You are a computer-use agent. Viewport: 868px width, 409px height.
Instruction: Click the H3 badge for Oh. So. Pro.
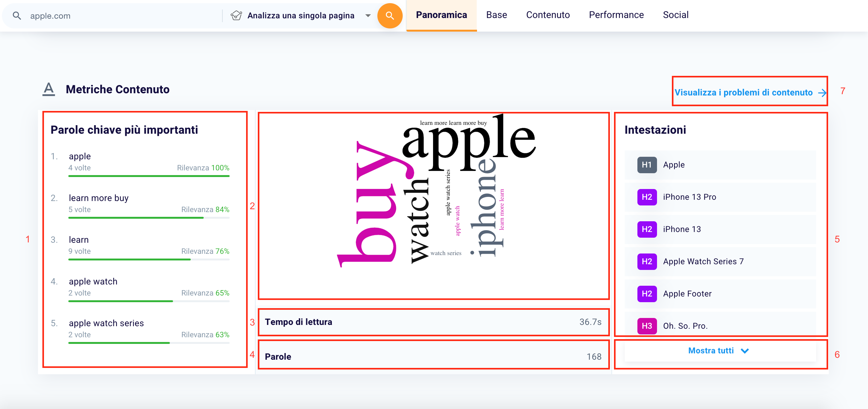(647, 326)
